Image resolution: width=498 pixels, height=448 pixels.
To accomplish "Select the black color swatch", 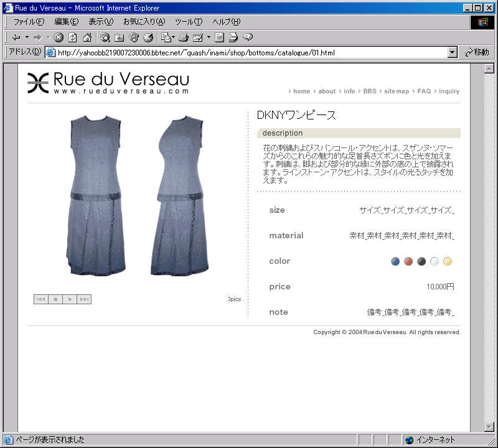I will point(421,261).
